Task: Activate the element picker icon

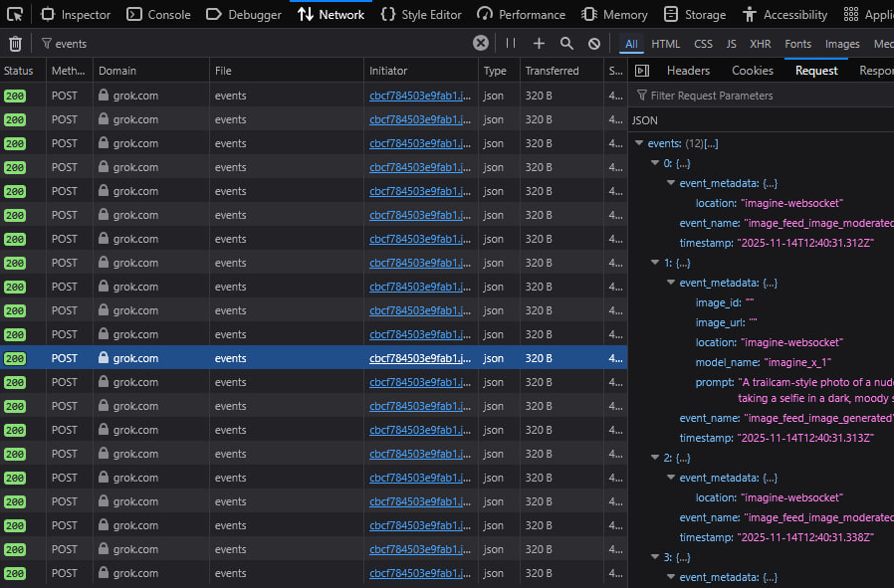Action: [x=17, y=15]
